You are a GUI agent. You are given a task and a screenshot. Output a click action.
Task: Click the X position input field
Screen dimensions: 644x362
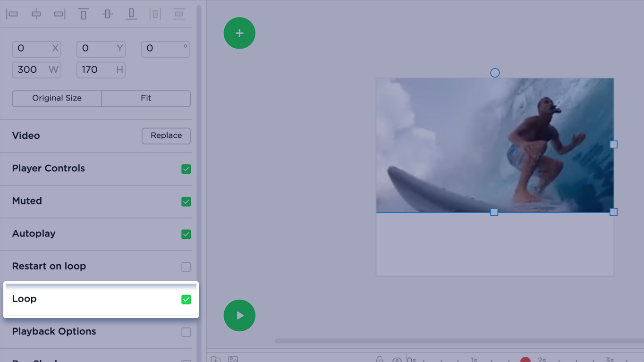point(36,49)
